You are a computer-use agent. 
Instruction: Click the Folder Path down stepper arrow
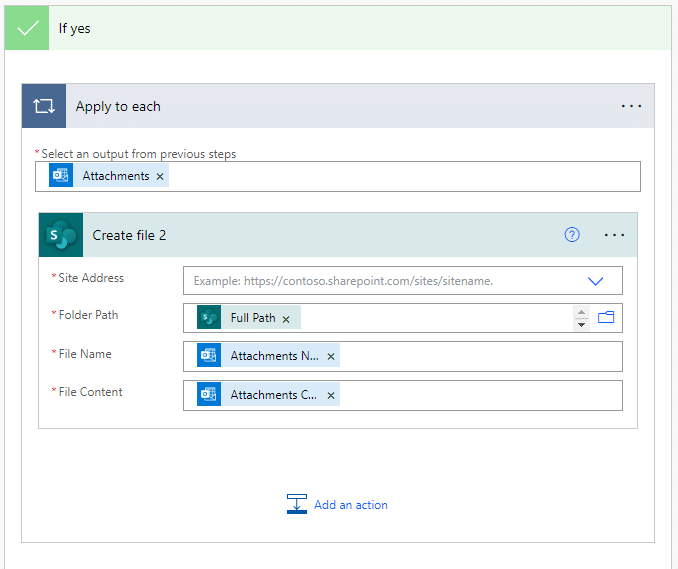(581, 324)
